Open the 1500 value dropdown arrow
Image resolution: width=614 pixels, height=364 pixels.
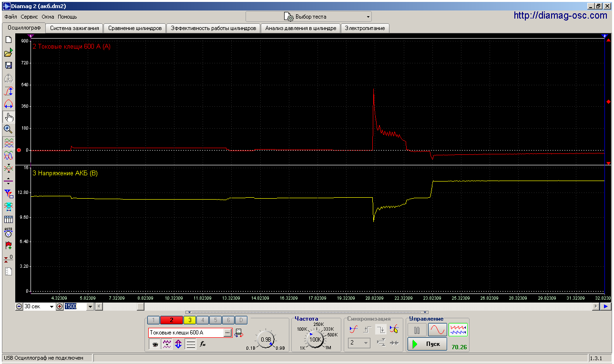pos(90,306)
